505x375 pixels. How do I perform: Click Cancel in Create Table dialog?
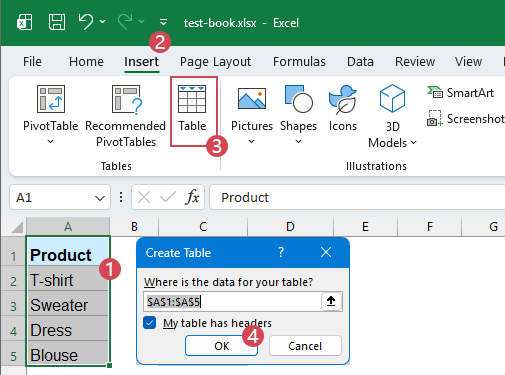305,346
